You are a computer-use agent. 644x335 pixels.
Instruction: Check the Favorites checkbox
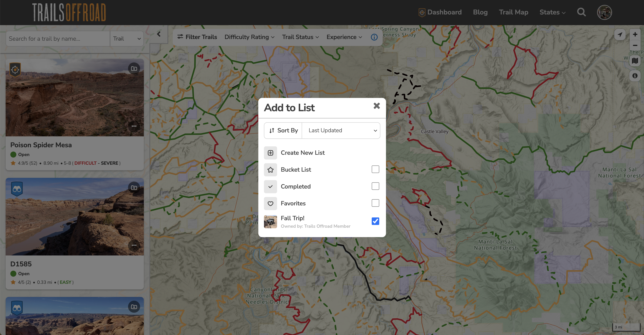375,203
